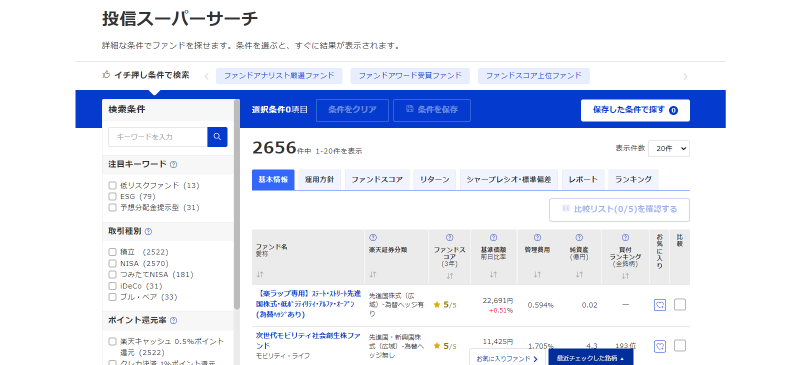Tick compare checkbox for 次世代モビリティ fund
The width and height of the screenshot is (801, 365).
(680, 346)
